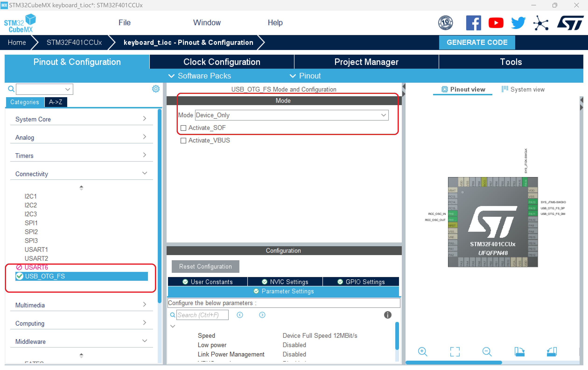This screenshot has height=370, width=588.
Task: Click the Reset Configuration button
Action: 205,266
